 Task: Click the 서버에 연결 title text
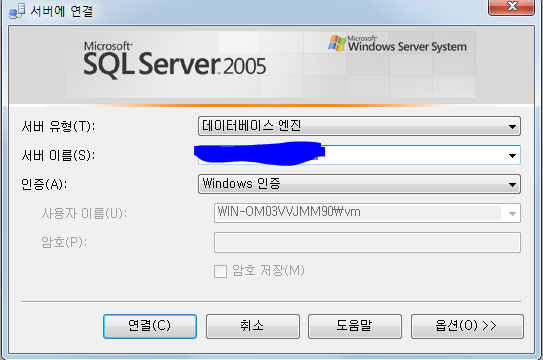62,11
